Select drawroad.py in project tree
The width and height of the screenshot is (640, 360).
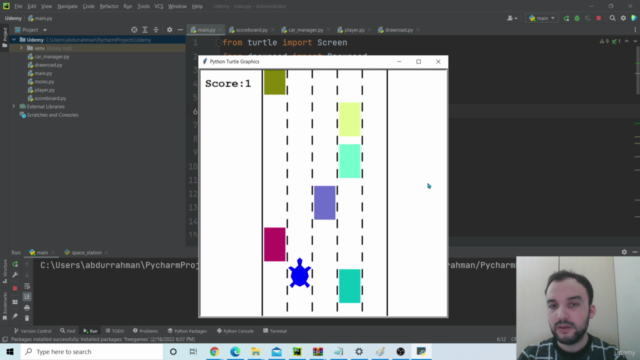coord(45,65)
